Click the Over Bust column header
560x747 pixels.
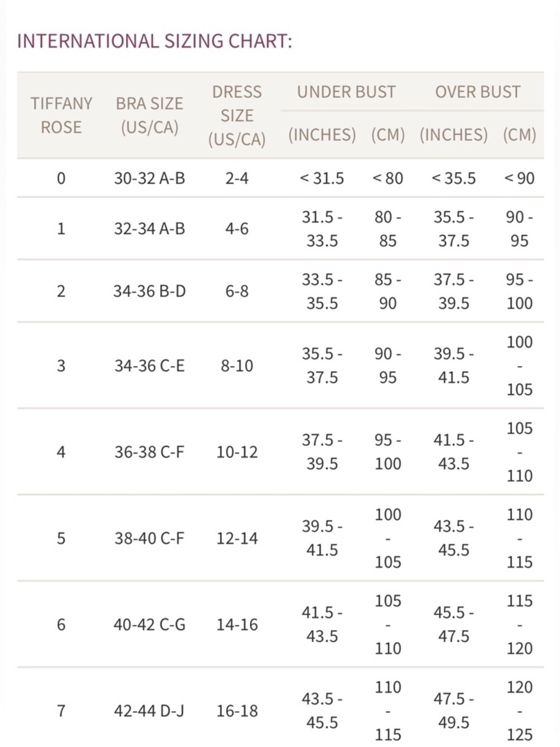point(478,92)
